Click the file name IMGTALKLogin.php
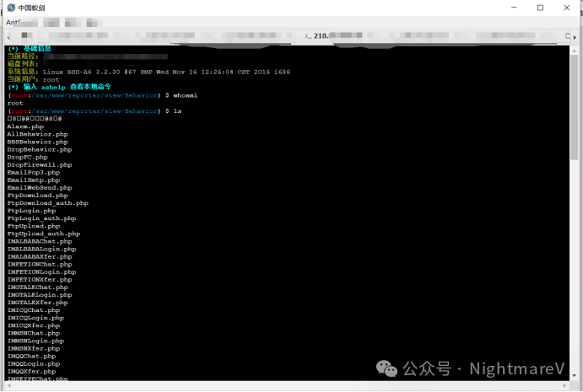The height and width of the screenshot is (392, 583). click(x=40, y=295)
